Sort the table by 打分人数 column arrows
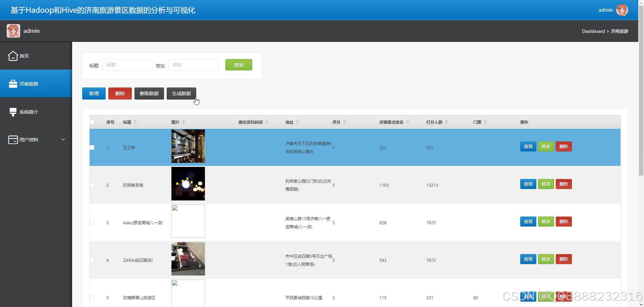Viewport: 644px width, 307px height. pos(447,122)
